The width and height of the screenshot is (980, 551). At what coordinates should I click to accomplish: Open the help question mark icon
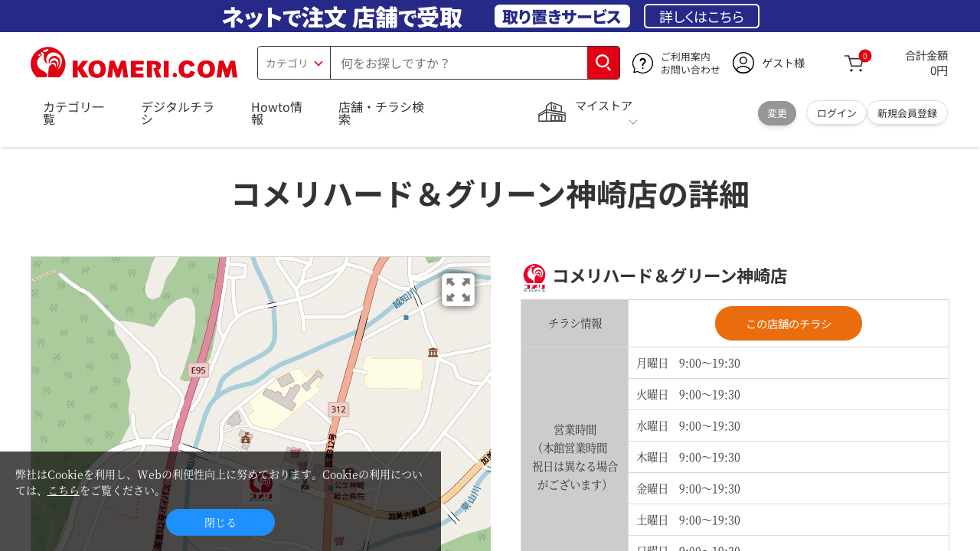(642, 63)
